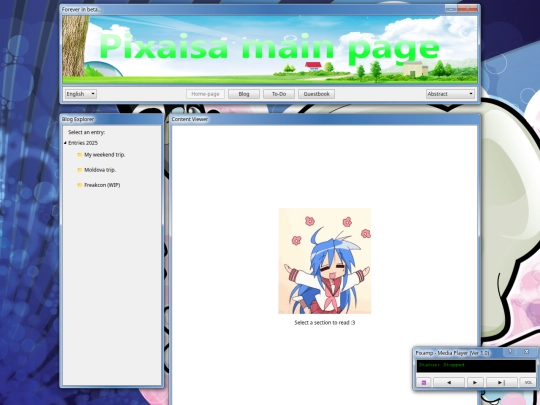540x405 pixels.
Task: Open the To-Do section
Action: 279,94
